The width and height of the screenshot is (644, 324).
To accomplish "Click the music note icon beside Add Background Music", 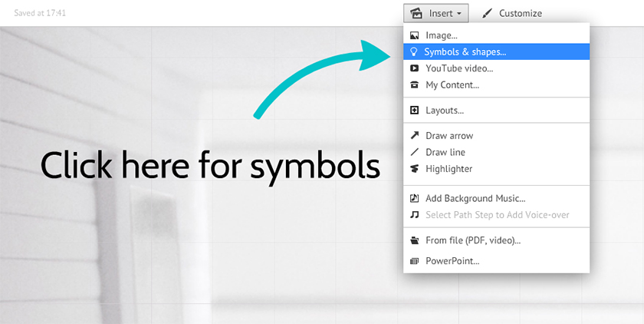I will pyautogui.click(x=415, y=199).
